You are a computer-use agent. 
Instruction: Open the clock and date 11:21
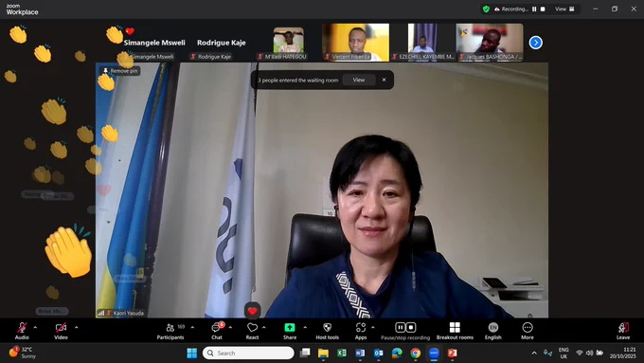point(622,353)
